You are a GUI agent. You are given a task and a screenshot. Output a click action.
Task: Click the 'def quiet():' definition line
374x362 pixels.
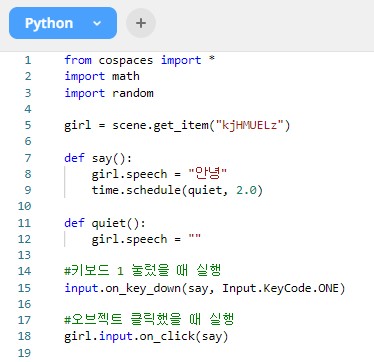point(105,223)
